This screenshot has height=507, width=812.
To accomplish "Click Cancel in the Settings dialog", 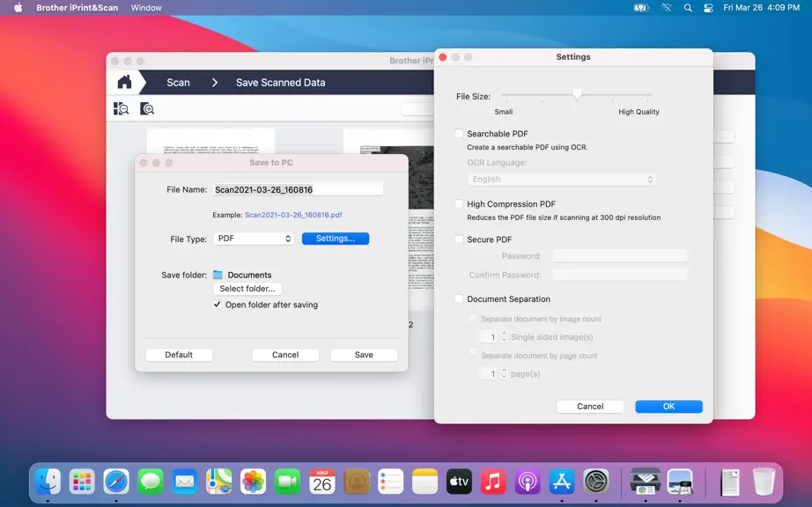I will [590, 407].
